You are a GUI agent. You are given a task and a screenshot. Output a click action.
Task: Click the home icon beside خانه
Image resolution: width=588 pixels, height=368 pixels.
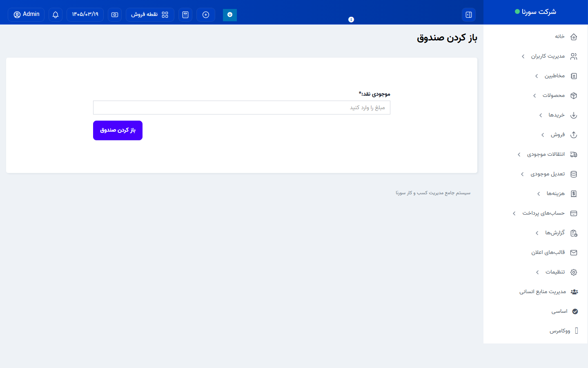coord(574,37)
